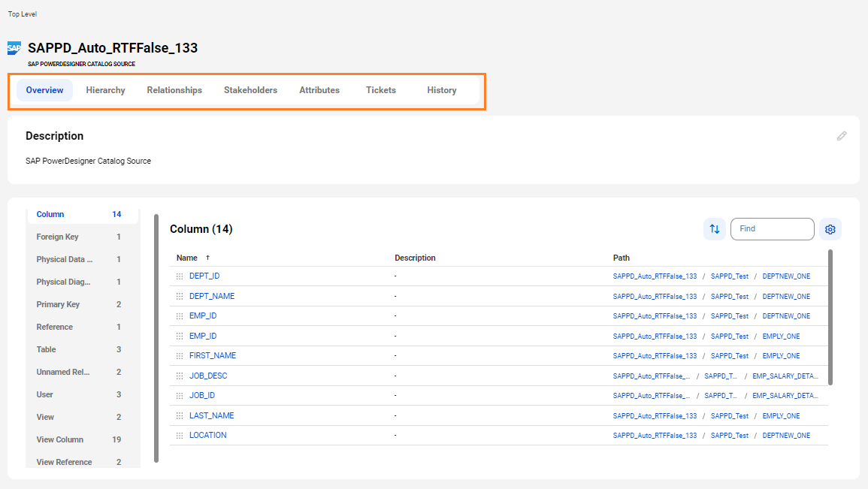The width and height of the screenshot is (868, 489).
Task: Select View Column in the asset type list
Action: (x=82, y=439)
